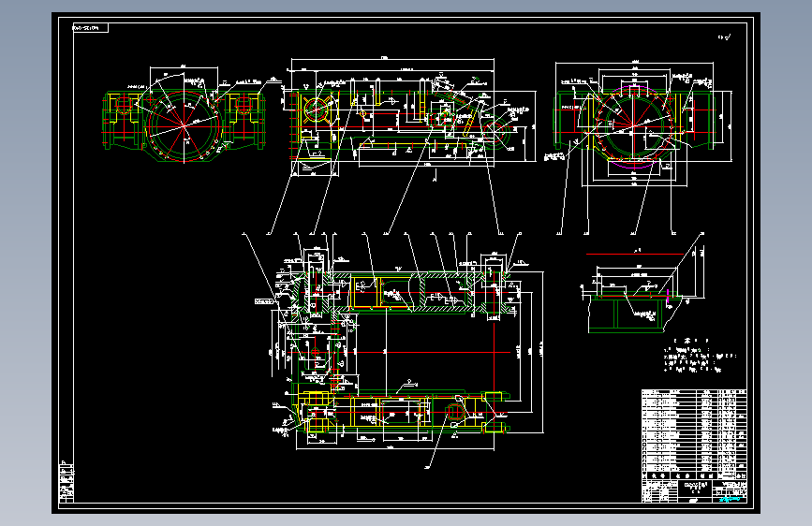Click the title block below the parts list
The image size is (812, 526).
(694, 491)
